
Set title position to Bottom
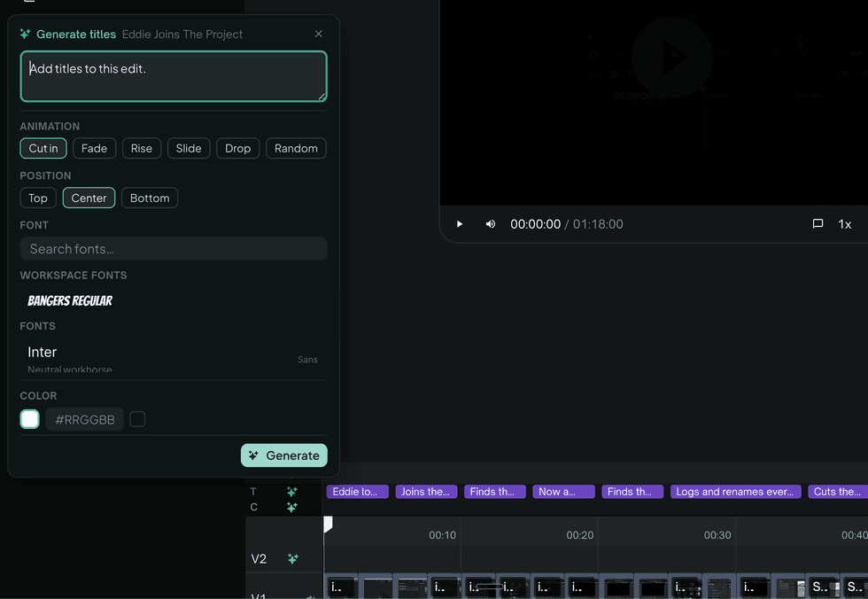[x=150, y=198]
